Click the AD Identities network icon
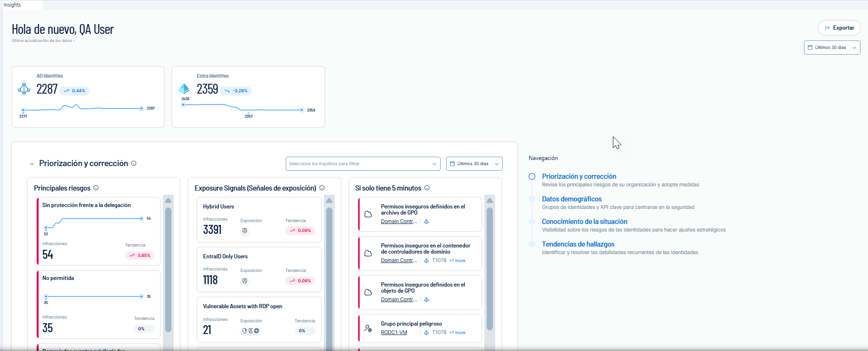This screenshot has width=868, height=351. tap(24, 88)
